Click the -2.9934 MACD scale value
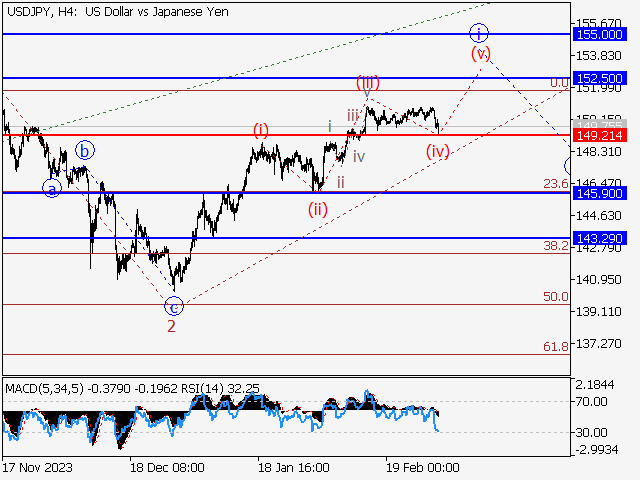Screen dimensions: 640x480 pyautogui.click(x=597, y=450)
